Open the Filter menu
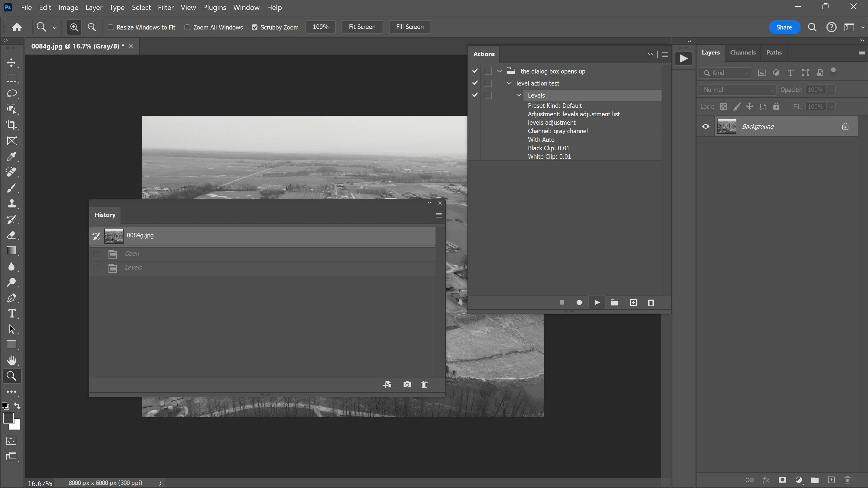The width and height of the screenshot is (868, 488). pyautogui.click(x=165, y=8)
